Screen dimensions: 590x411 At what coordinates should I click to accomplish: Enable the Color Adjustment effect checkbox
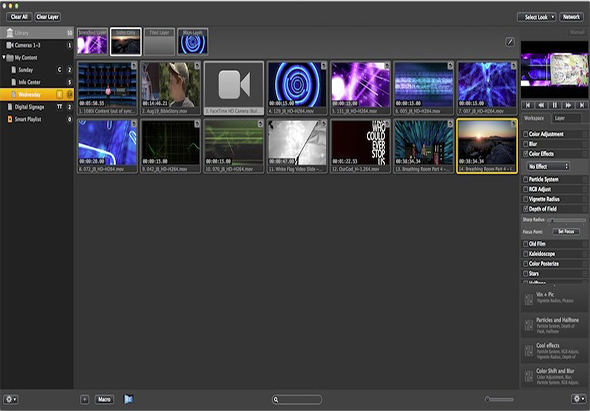[525, 134]
